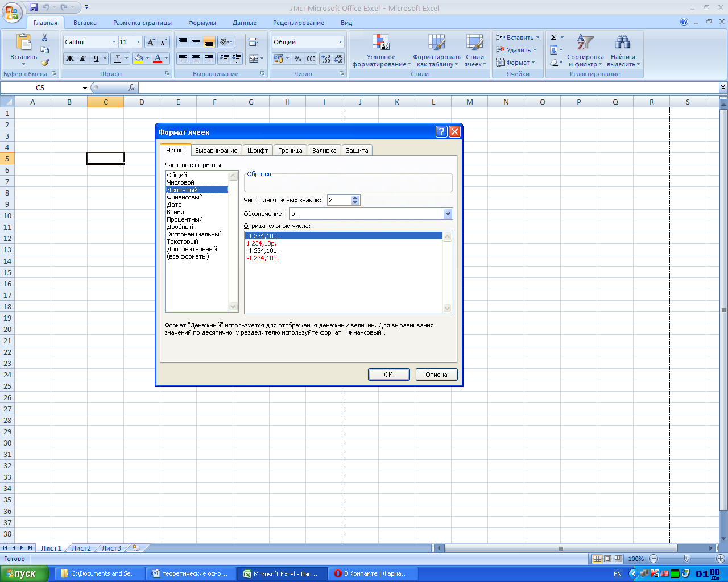Toggle bold Ж formatting
Screen dimensions: 728x582
coord(70,58)
